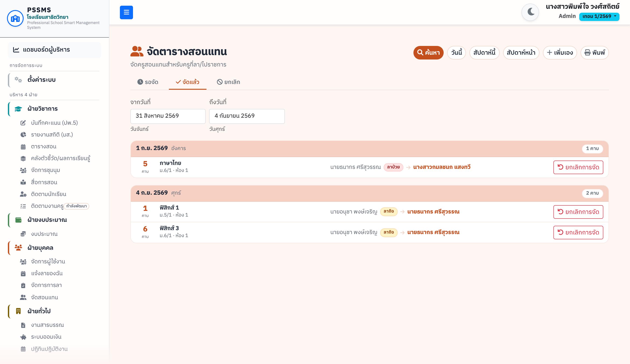
Task: Click the PSSMS school logo icon
Action: pyautogui.click(x=15, y=18)
